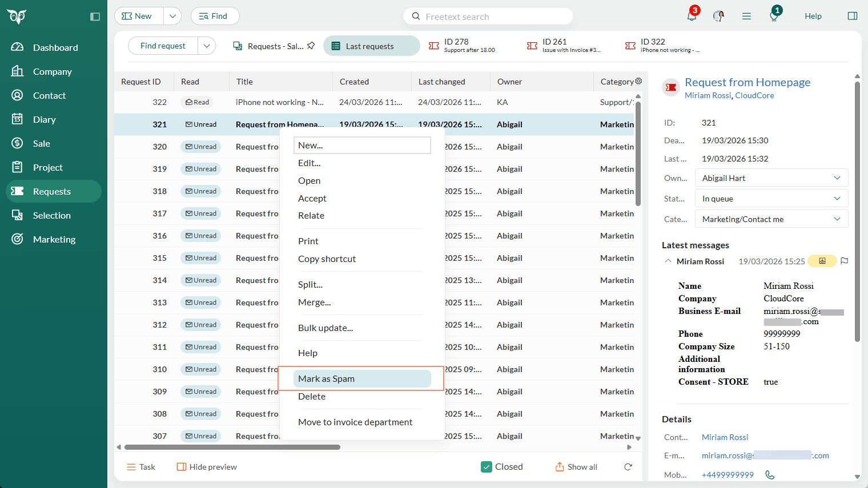Open the Status dropdown In queue
The image size is (868, 488).
pos(771,199)
